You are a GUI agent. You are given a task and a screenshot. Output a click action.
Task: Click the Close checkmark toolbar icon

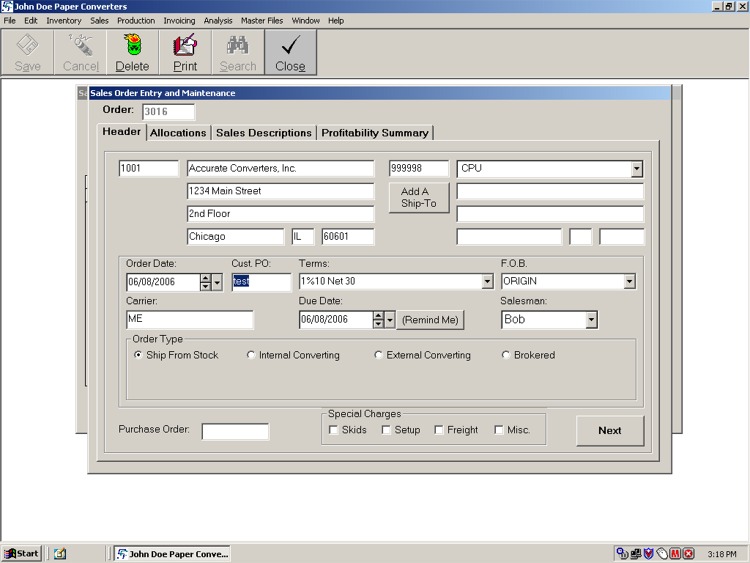click(290, 52)
